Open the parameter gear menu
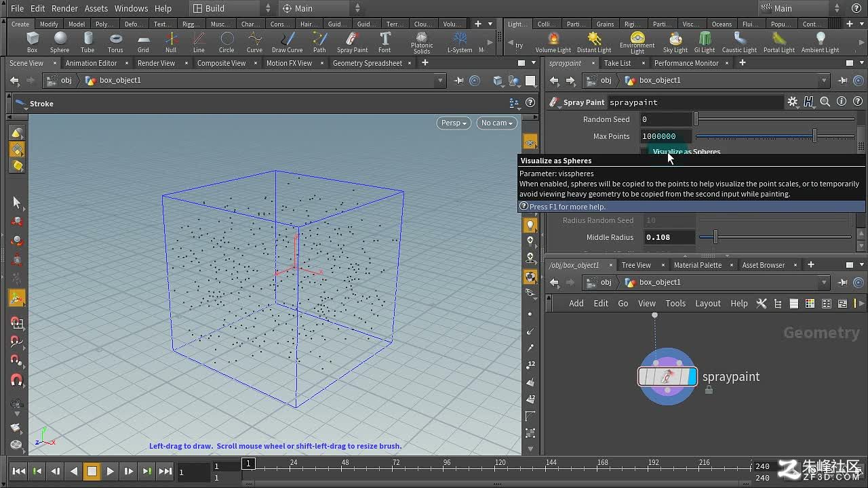868x488 pixels. point(793,102)
